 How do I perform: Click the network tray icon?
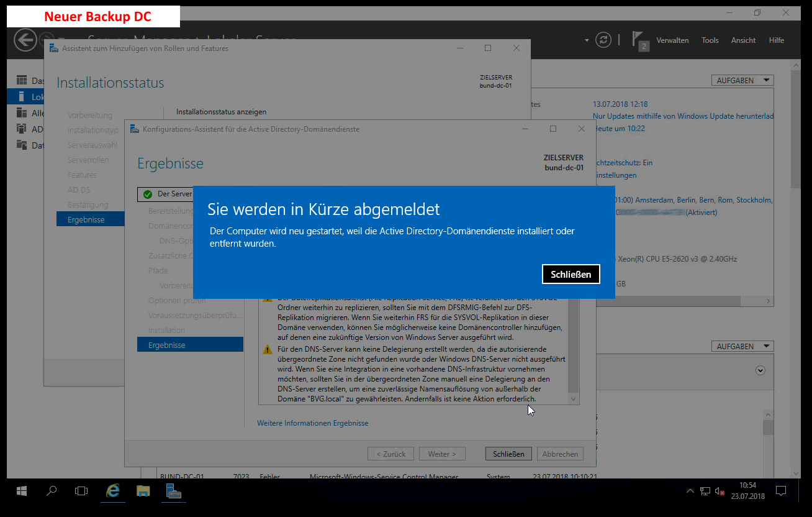705,491
